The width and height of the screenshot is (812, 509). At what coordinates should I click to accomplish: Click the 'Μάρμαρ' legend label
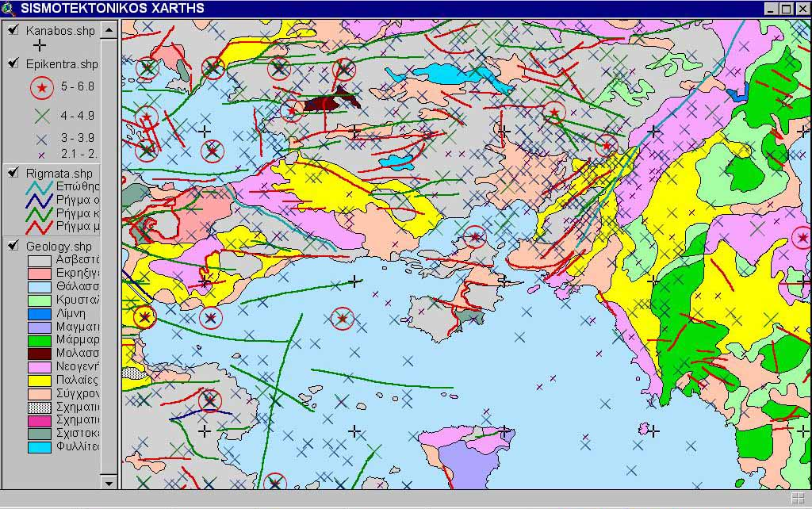[77, 339]
